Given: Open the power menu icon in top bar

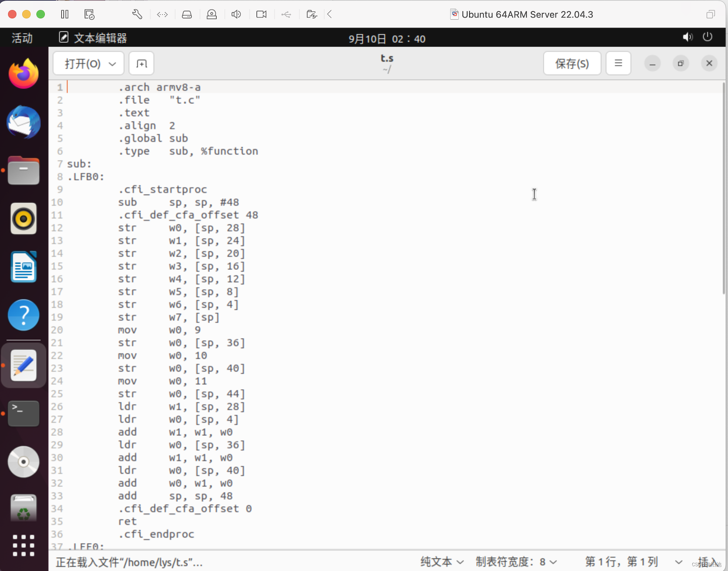Looking at the screenshot, I should point(708,37).
